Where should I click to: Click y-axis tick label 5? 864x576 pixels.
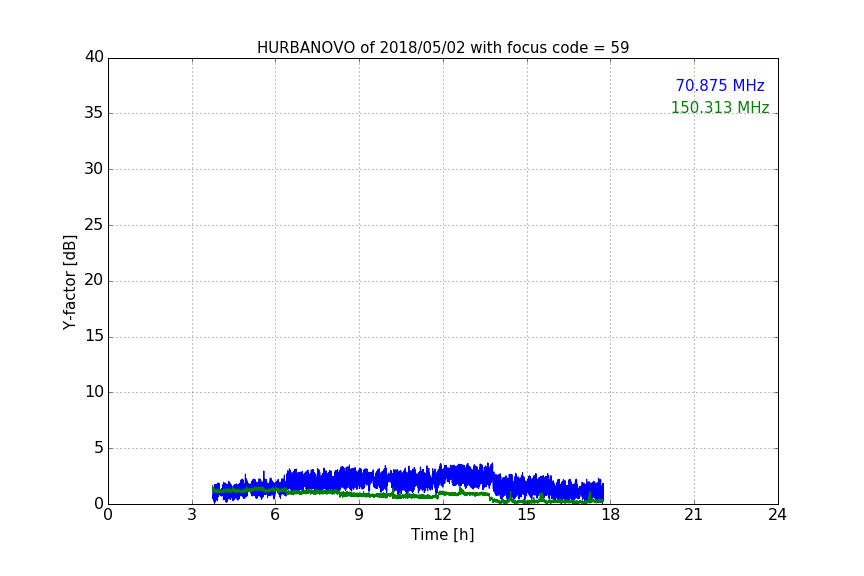coord(99,448)
